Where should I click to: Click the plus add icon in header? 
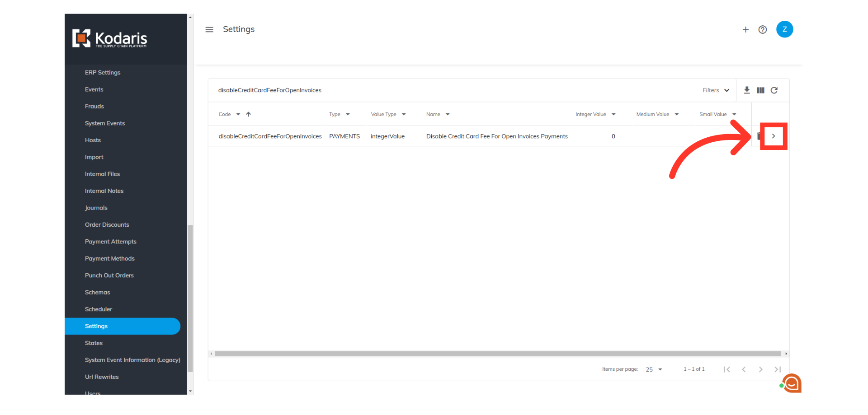tap(745, 29)
